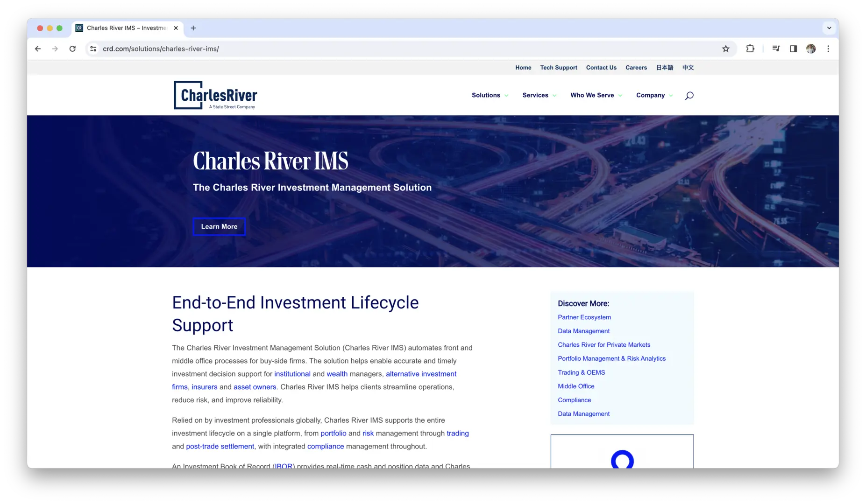Toggle the browser side panel
This screenshot has height=504, width=866.
coord(793,49)
